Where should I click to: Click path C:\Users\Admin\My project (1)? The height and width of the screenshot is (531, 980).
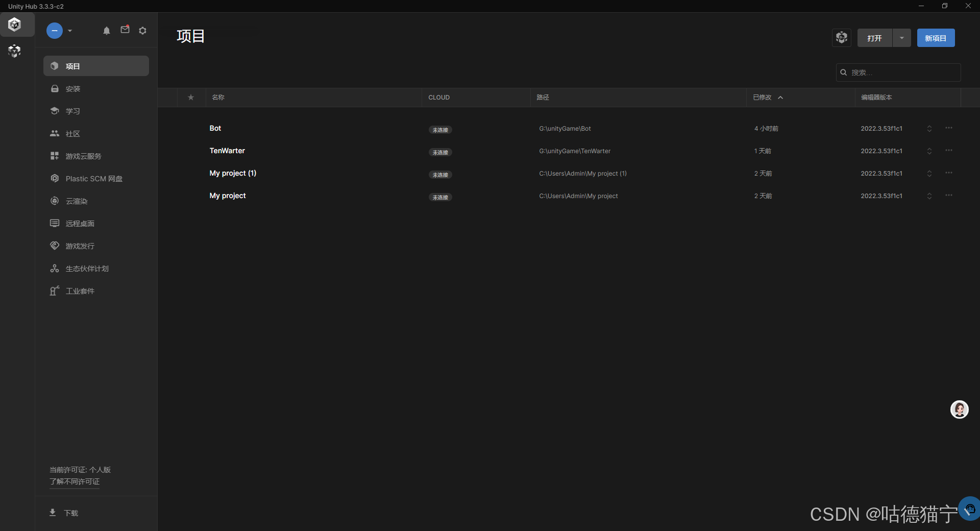tap(583, 174)
